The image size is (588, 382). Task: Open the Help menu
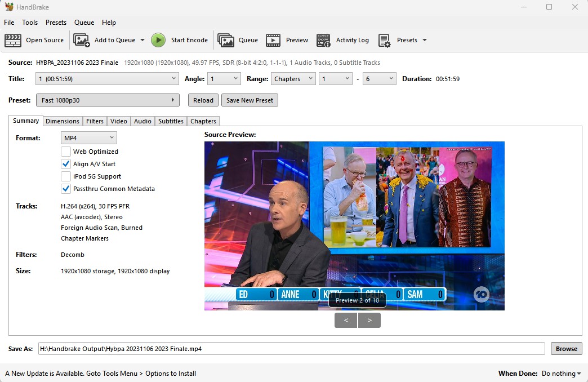pos(109,23)
